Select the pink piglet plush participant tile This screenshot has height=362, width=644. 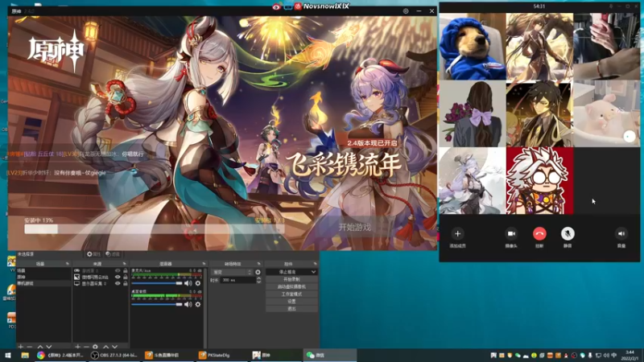[607, 113]
